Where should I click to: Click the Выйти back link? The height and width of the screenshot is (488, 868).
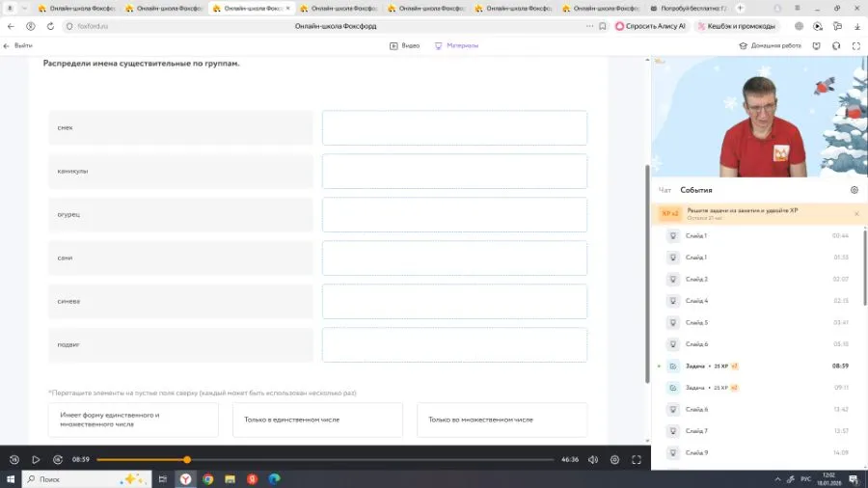coord(17,46)
